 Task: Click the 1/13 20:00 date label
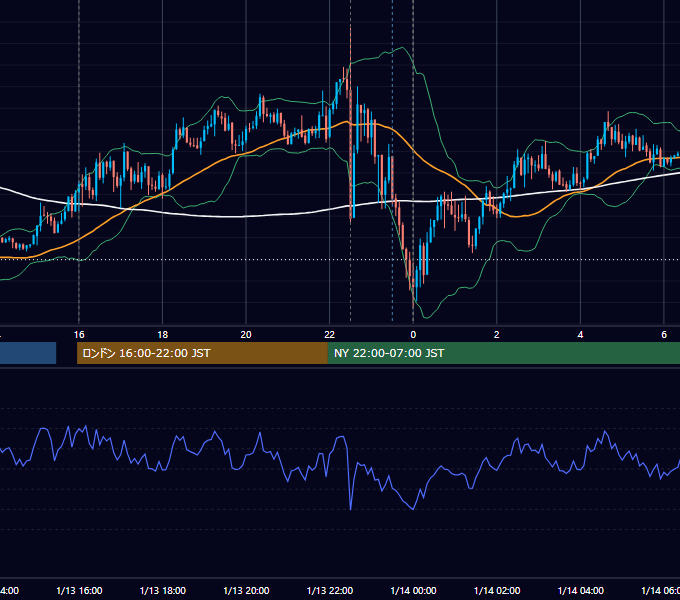point(246,590)
